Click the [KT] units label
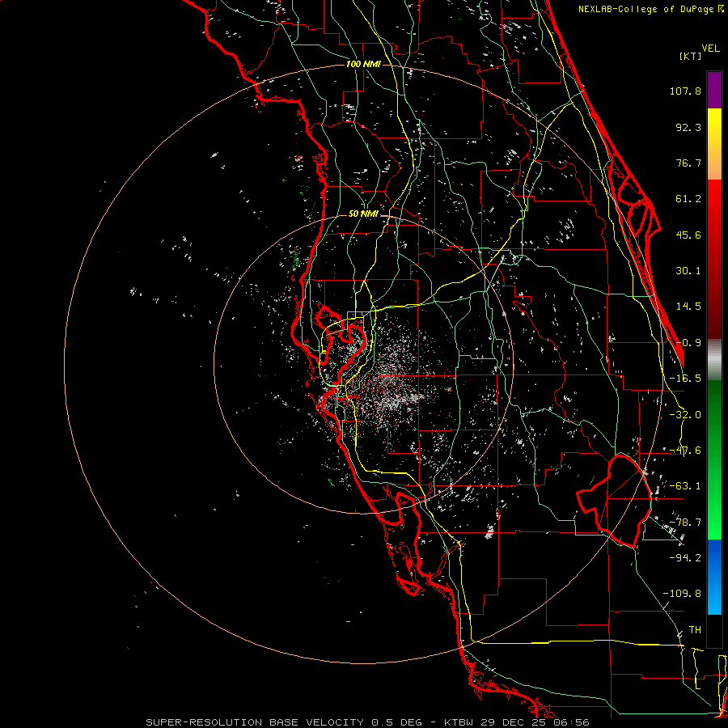This screenshot has width=728, height=728. pos(691,56)
